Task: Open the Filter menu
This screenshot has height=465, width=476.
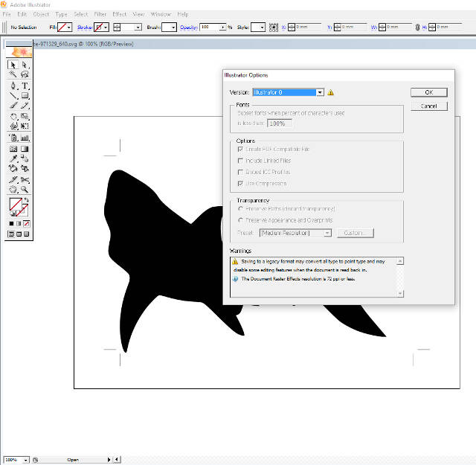Action: point(100,14)
